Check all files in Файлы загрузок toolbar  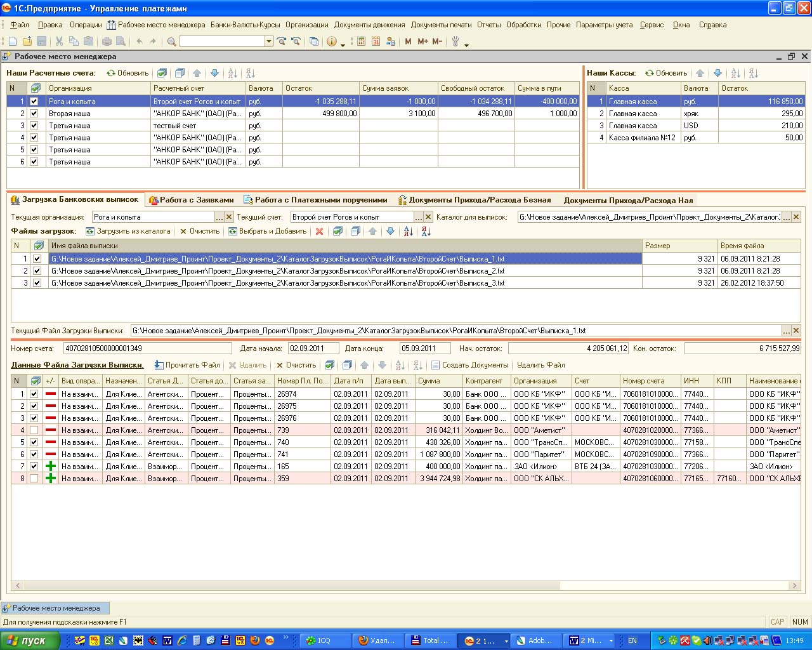point(337,231)
